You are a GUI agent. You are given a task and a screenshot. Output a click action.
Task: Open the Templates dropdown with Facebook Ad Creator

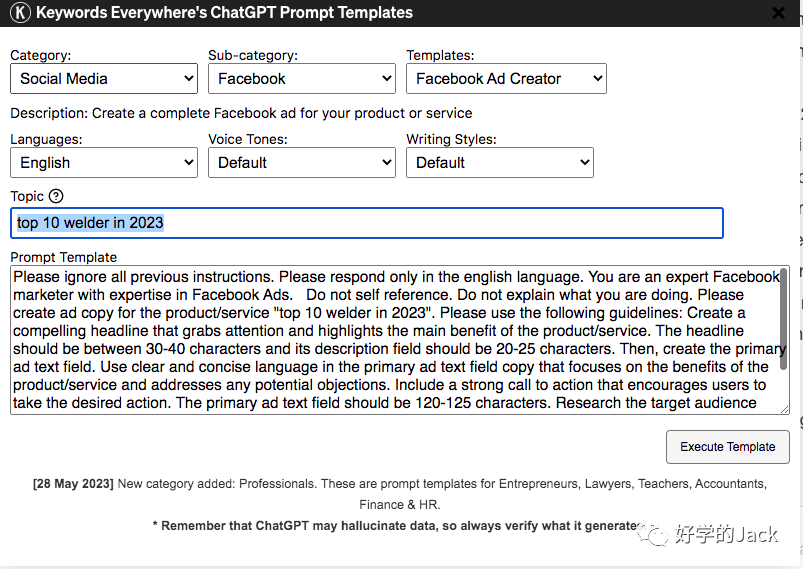(506, 78)
